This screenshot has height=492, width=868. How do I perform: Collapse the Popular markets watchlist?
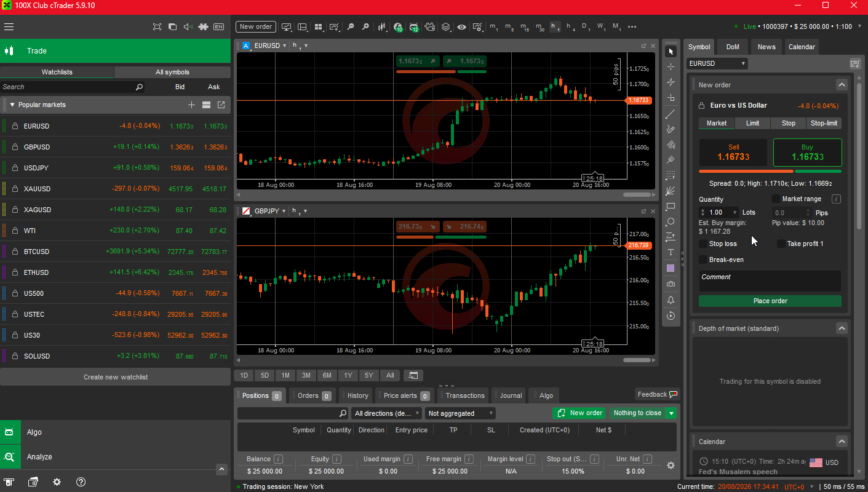coord(12,105)
